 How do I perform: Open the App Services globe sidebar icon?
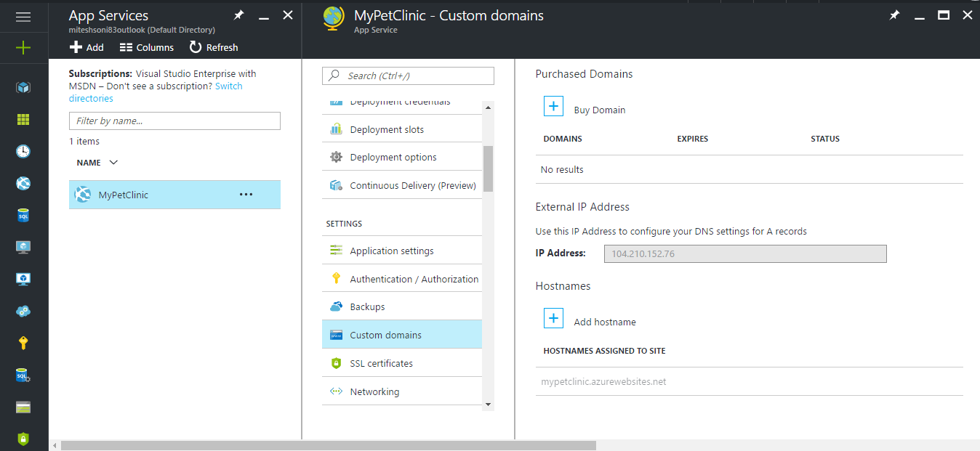[x=23, y=183]
